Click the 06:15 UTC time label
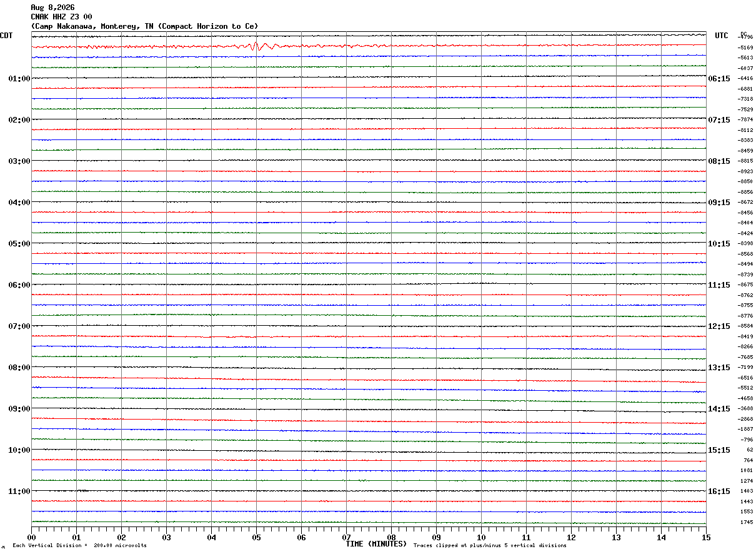Image resolution: width=756 pixels, height=554 pixels. tap(719, 79)
